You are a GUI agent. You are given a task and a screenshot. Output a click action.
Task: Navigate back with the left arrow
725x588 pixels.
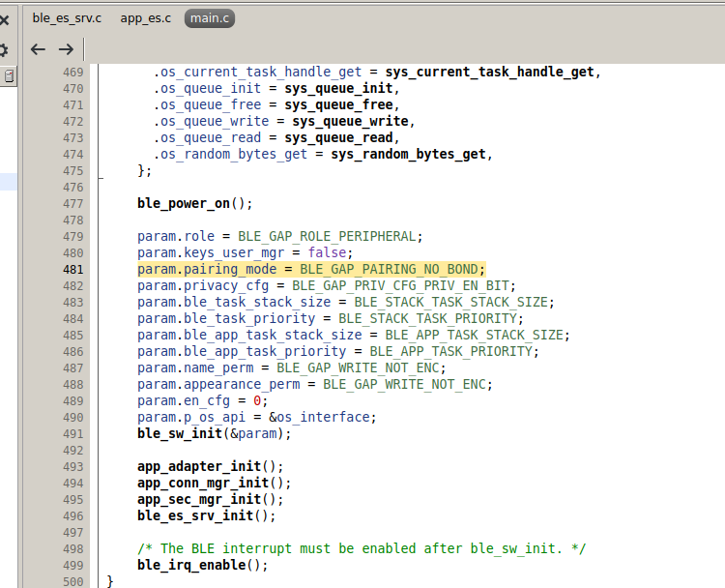click(x=39, y=49)
